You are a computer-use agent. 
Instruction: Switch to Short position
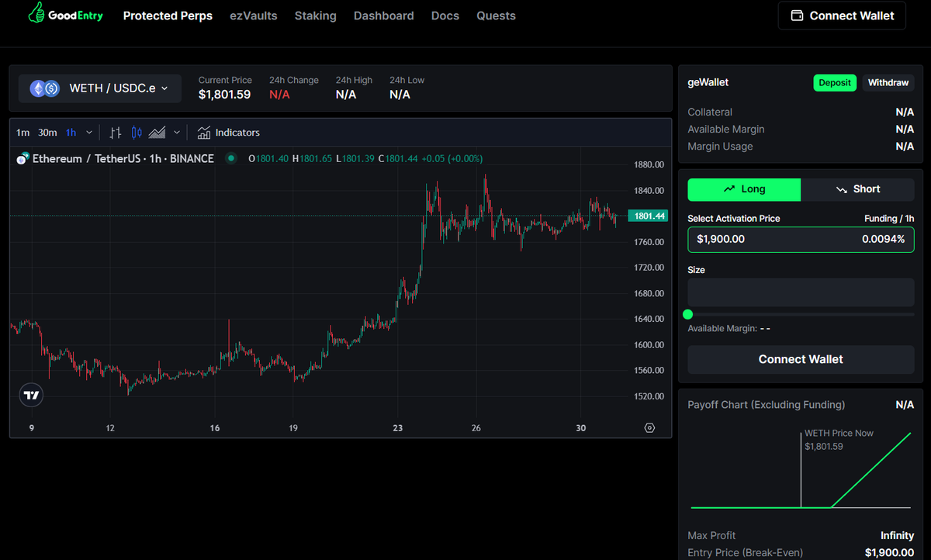pos(857,189)
